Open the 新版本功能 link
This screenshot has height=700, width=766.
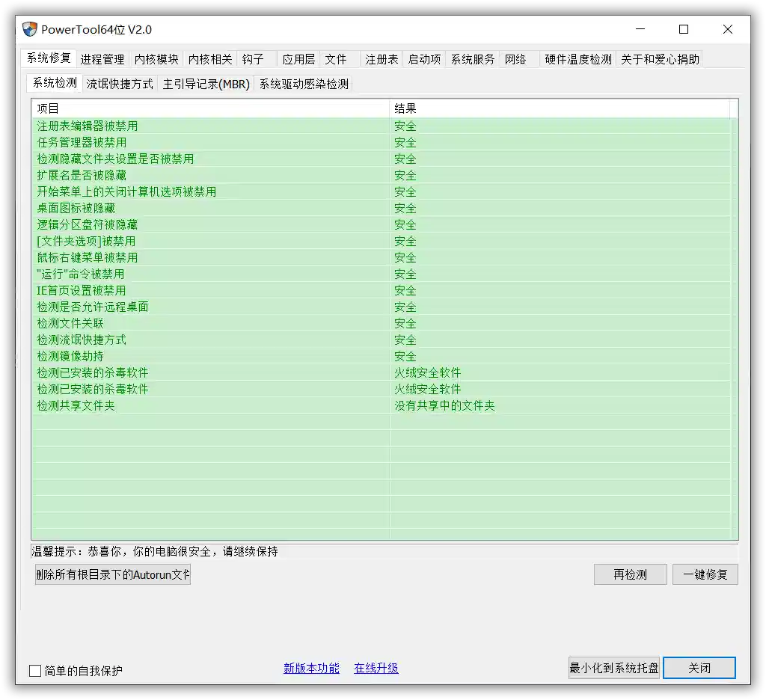click(x=310, y=669)
